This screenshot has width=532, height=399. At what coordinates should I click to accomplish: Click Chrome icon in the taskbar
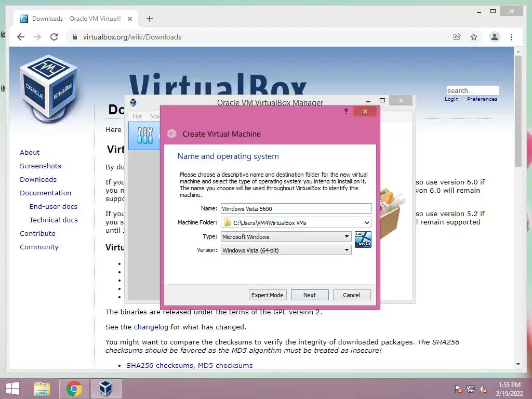coord(74,389)
